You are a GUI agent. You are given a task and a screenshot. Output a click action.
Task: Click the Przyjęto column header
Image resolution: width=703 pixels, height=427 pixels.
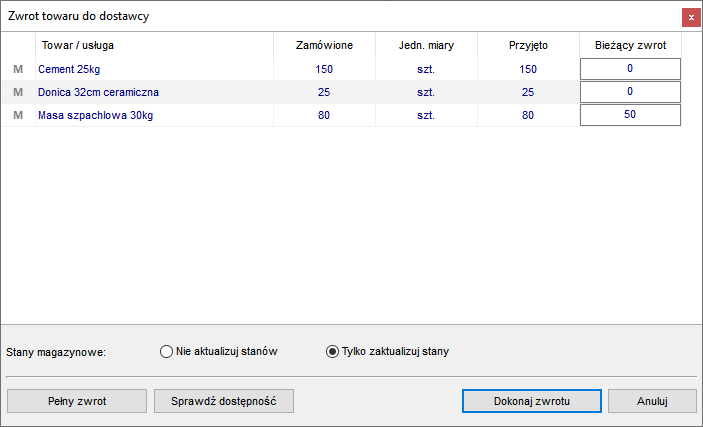click(528, 45)
